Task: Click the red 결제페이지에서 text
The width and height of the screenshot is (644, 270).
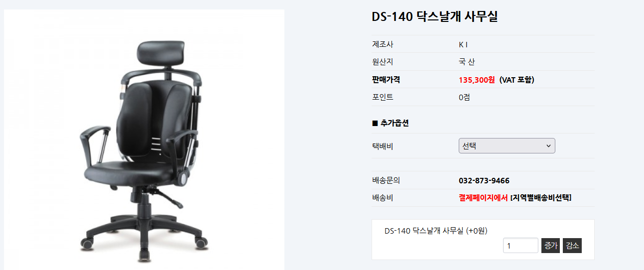Action: (483, 198)
